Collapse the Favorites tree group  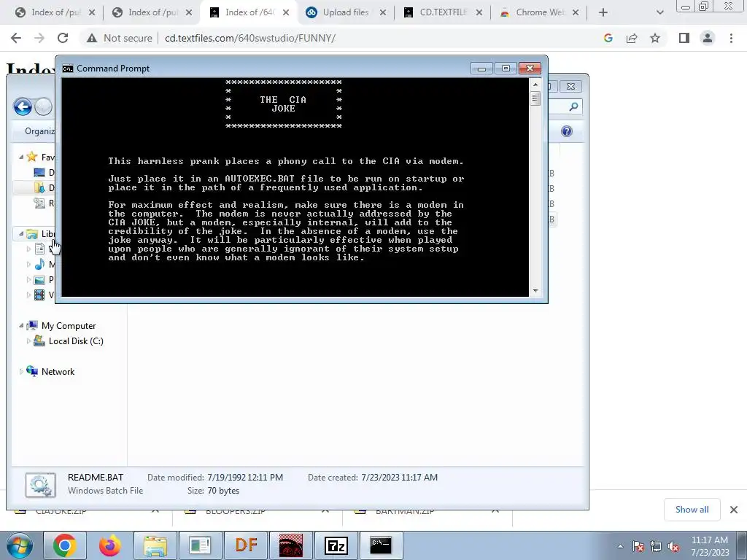click(21, 157)
